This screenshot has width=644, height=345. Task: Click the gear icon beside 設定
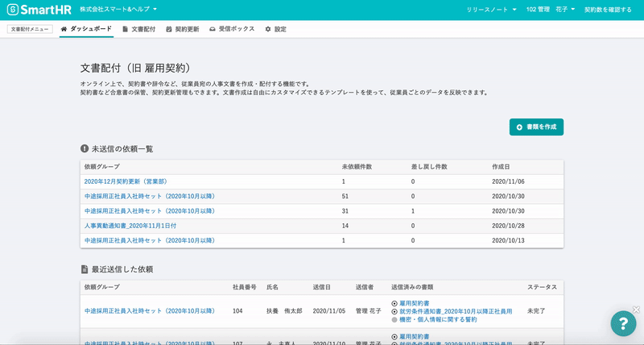[x=268, y=29]
